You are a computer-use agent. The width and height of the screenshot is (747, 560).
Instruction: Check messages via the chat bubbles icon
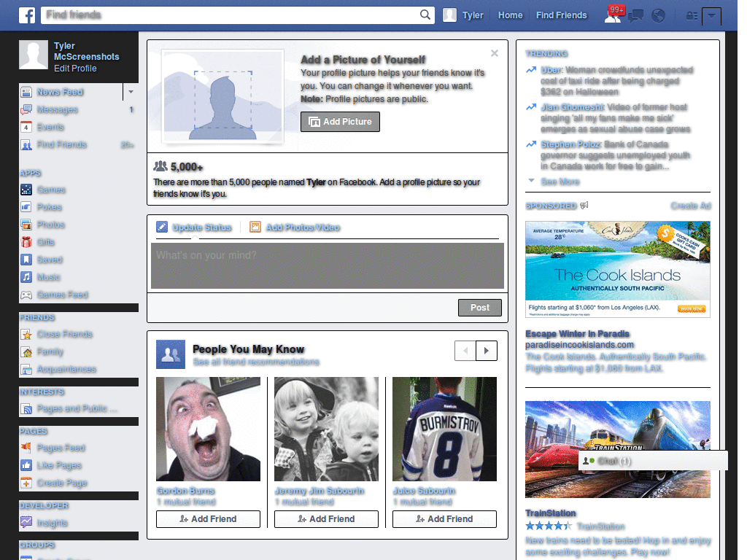point(635,15)
